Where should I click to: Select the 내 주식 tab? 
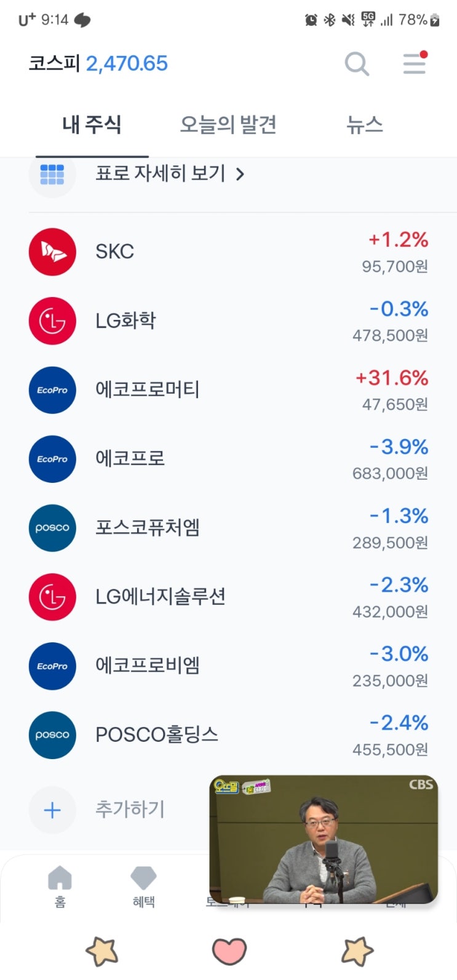tap(92, 125)
